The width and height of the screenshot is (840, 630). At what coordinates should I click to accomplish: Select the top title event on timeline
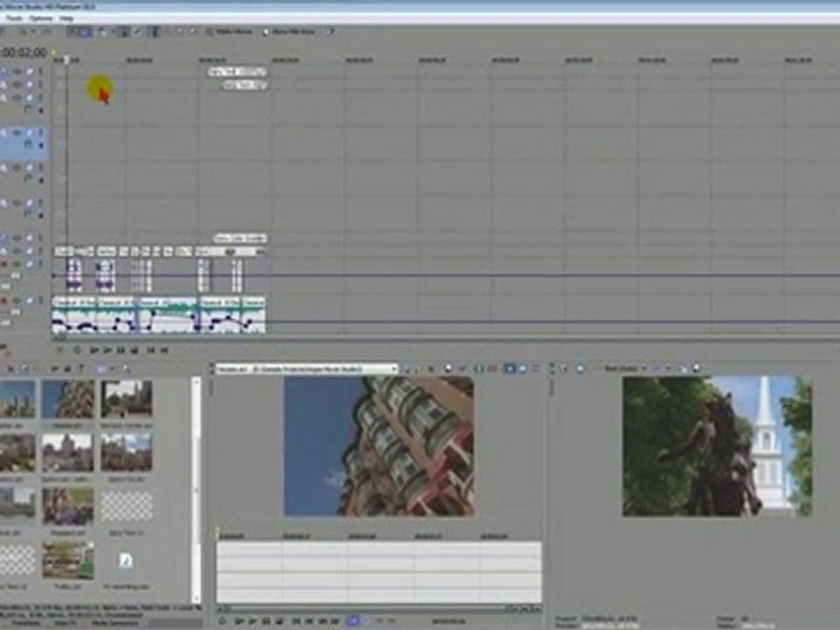pyautogui.click(x=237, y=72)
